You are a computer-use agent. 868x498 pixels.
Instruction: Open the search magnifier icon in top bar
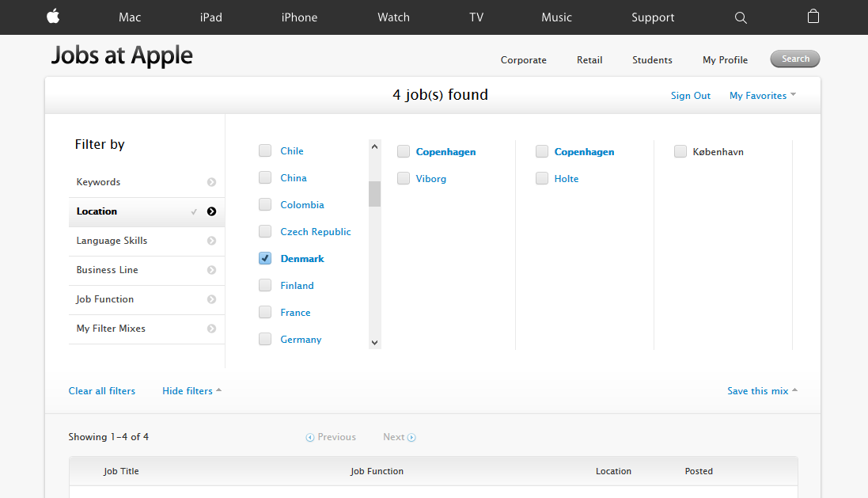click(741, 17)
